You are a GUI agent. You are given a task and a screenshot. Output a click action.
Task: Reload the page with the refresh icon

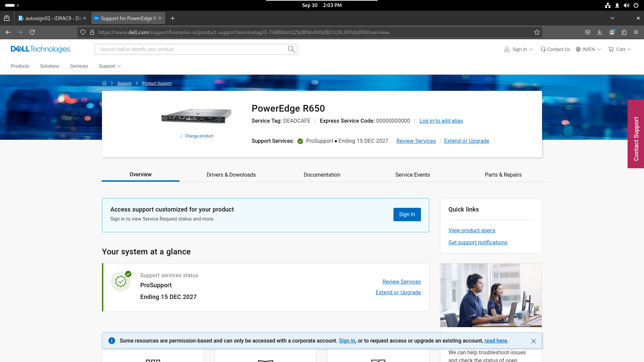(32, 32)
